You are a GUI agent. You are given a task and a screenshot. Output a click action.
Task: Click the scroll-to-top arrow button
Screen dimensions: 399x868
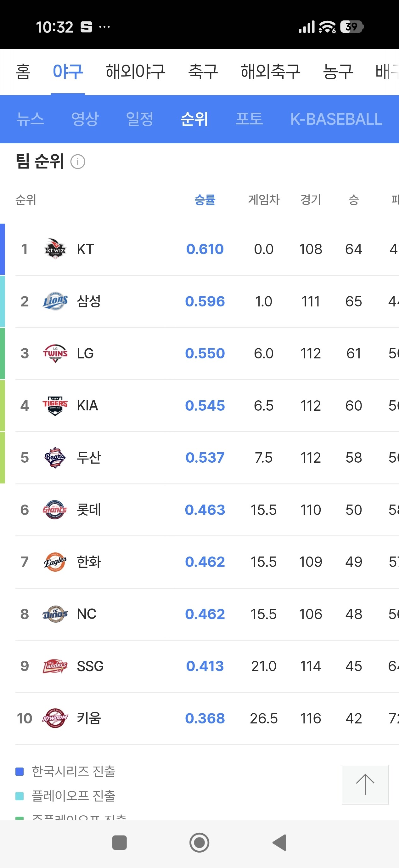tap(365, 785)
